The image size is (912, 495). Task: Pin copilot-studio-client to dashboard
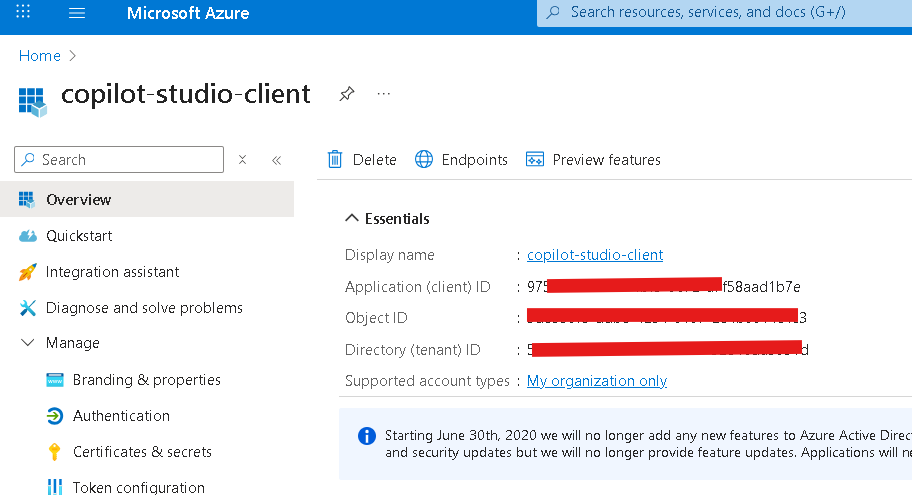(346, 94)
